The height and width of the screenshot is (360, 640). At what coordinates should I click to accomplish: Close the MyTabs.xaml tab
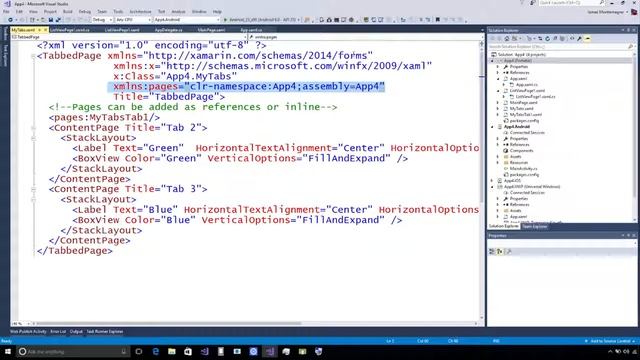click(45, 30)
